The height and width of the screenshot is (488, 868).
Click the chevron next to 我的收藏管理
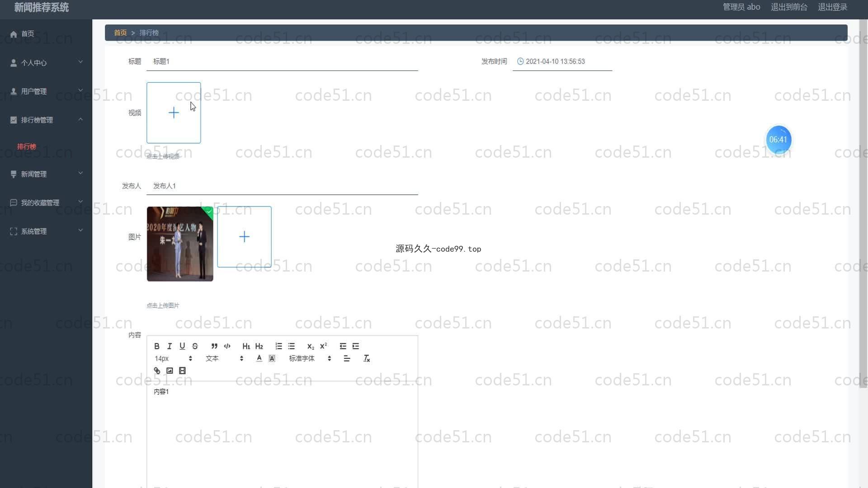pyautogui.click(x=80, y=202)
